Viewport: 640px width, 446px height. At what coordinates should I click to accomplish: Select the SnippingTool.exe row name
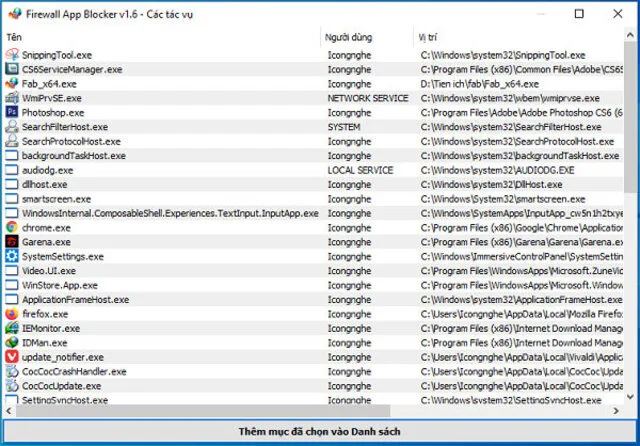click(57, 55)
